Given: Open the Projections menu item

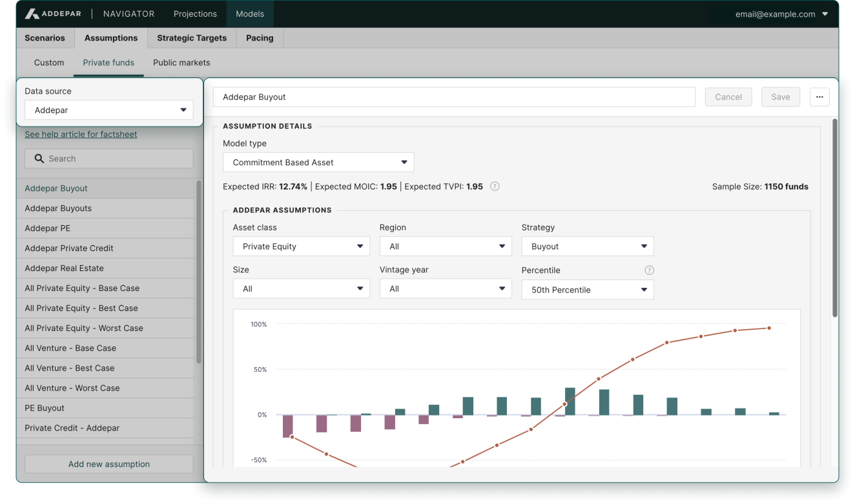Looking at the screenshot, I should coord(195,14).
